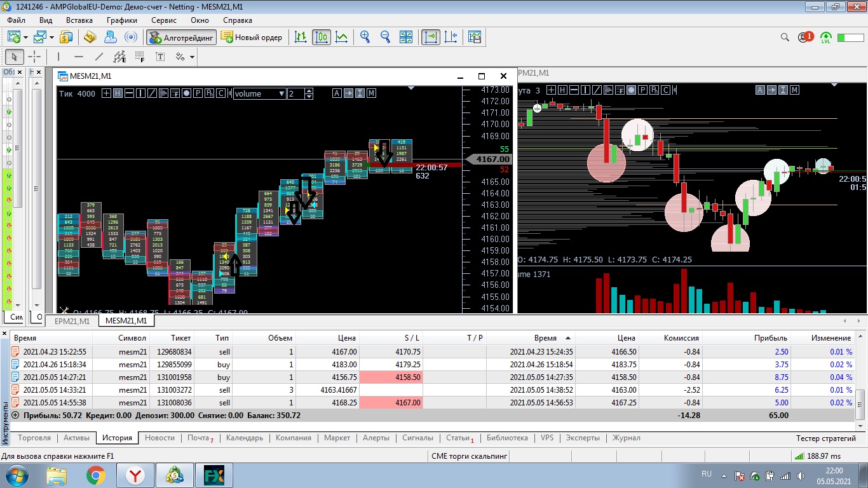Open the Файл menu
The height and width of the screenshot is (488, 868).
[17, 20]
